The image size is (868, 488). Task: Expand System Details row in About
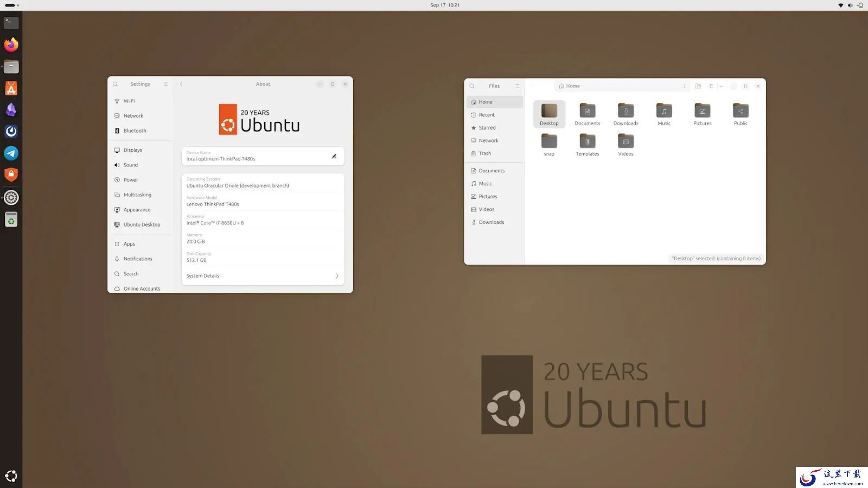tap(263, 276)
